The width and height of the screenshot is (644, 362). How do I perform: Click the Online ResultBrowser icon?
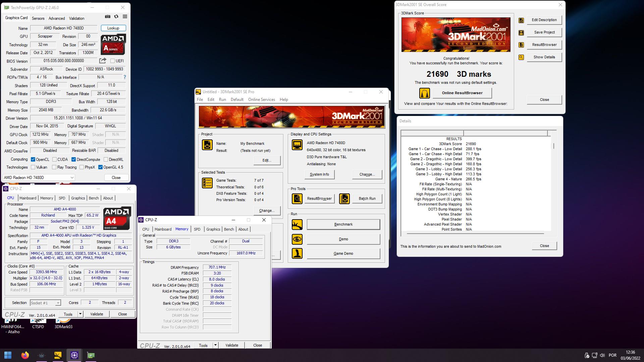click(x=425, y=93)
